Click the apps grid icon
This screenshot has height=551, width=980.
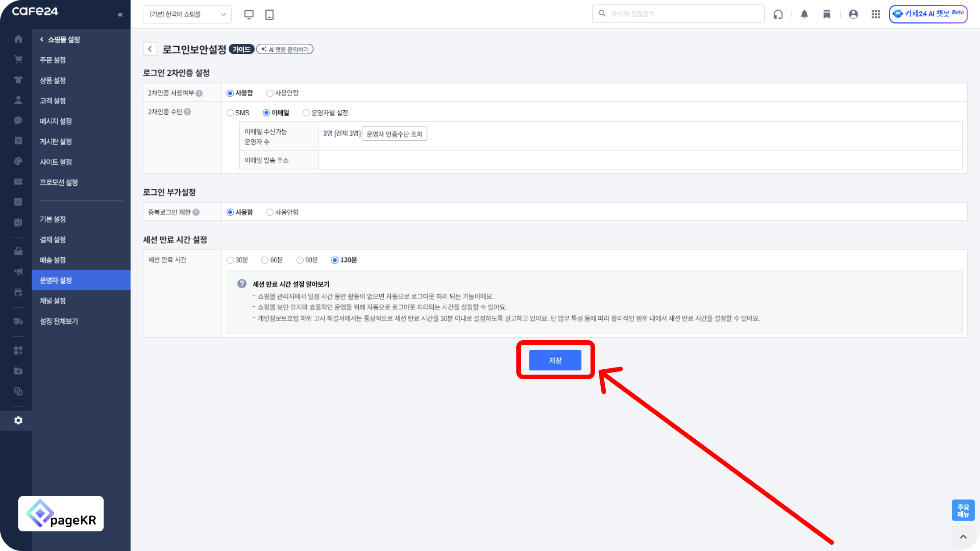875,14
